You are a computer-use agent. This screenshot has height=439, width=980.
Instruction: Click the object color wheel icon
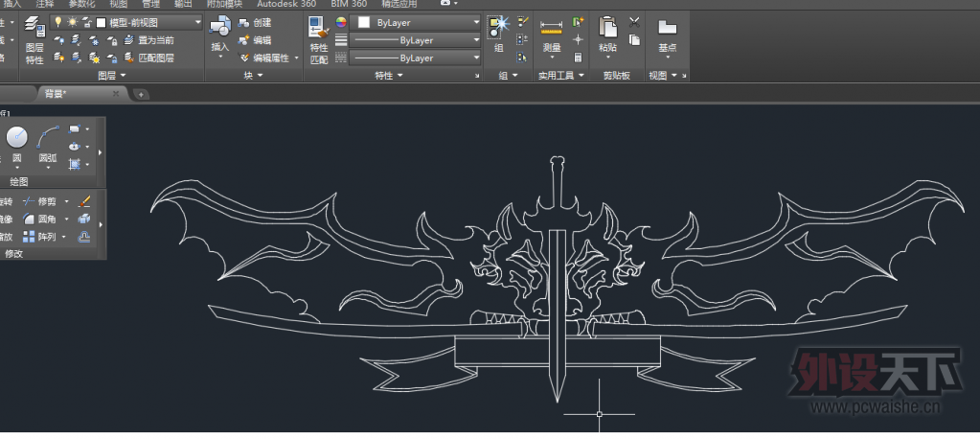pos(341,22)
